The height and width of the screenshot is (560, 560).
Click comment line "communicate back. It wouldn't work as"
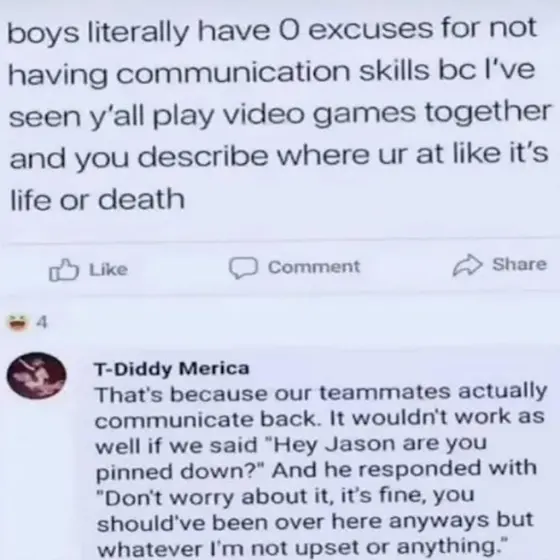(x=320, y=419)
